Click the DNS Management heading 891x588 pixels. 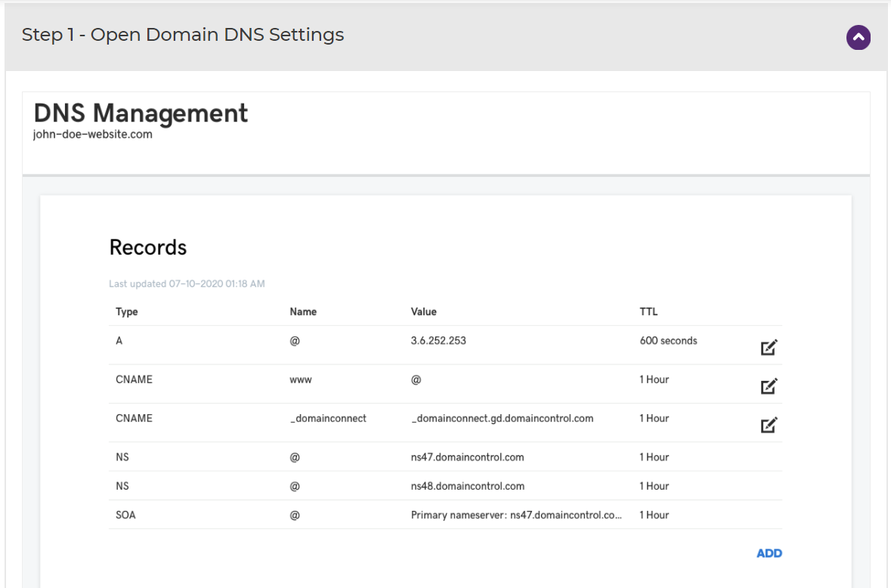pos(141,113)
